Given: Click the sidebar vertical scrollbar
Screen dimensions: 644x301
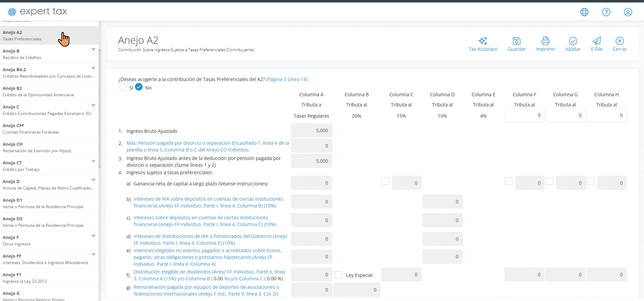Looking at the screenshot, I should click(x=99, y=108).
